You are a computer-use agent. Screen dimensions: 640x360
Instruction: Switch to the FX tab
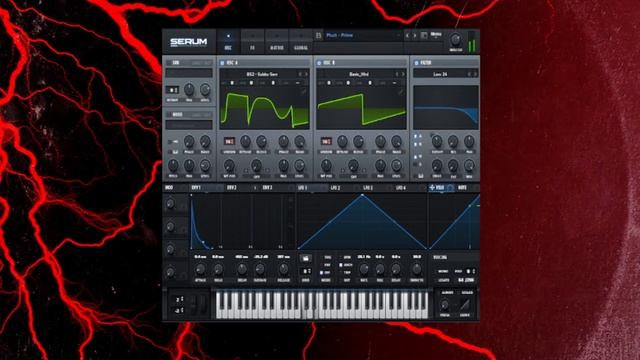pyautogui.click(x=252, y=42)
